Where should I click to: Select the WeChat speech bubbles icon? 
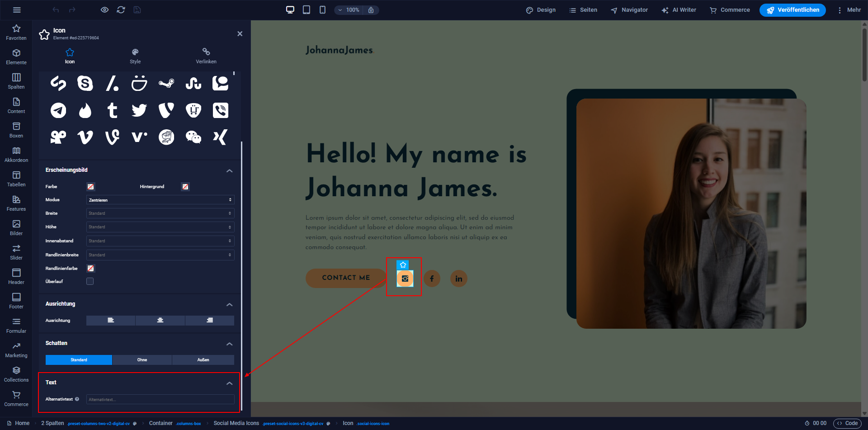click(193, 137)
